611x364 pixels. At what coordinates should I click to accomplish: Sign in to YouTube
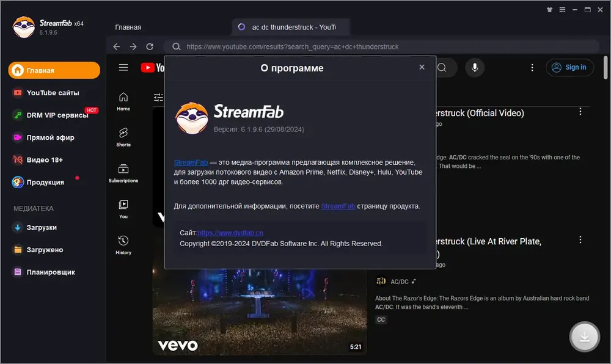(x=569, y=67)
